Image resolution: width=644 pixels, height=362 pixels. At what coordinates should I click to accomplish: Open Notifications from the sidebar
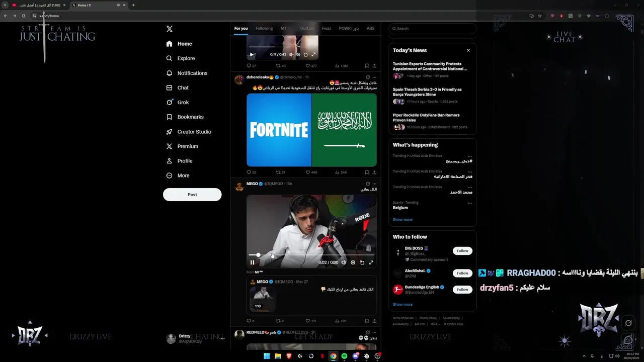187,73
